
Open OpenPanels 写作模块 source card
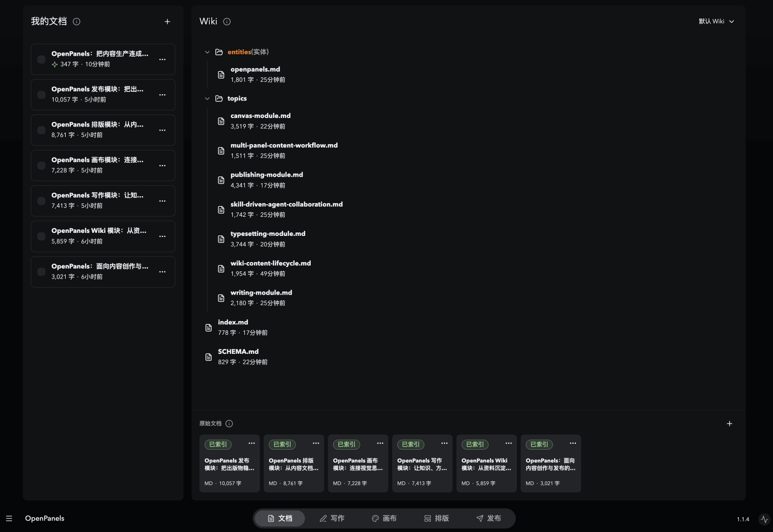[x=422, y=464]
